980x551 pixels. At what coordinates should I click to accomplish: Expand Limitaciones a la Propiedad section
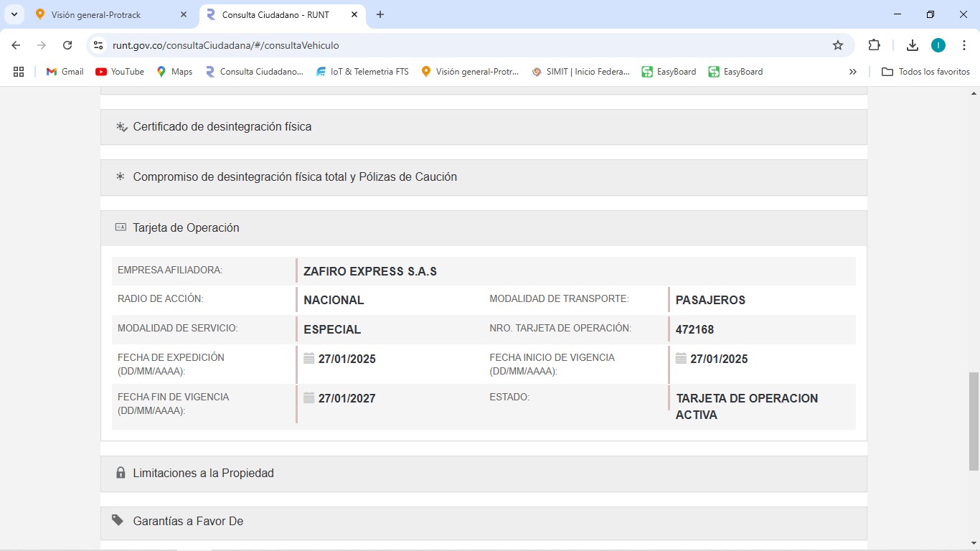(203, 474)
